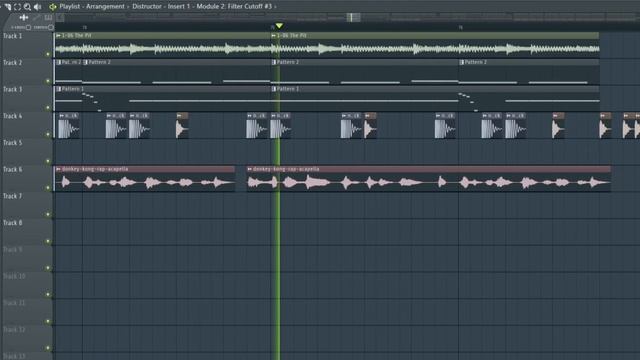Select the Track 7 header label
The height and width of the screenshot is (360, 640).
tap(13, 196)
